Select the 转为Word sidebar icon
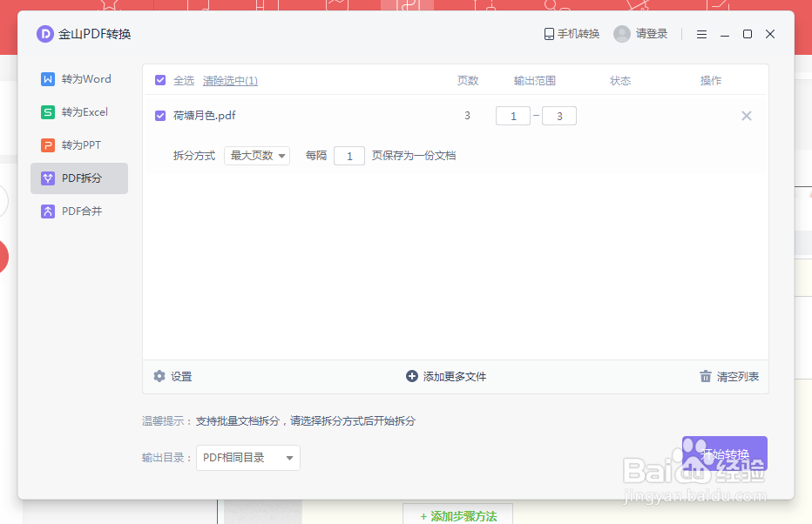 click(47, 78)
